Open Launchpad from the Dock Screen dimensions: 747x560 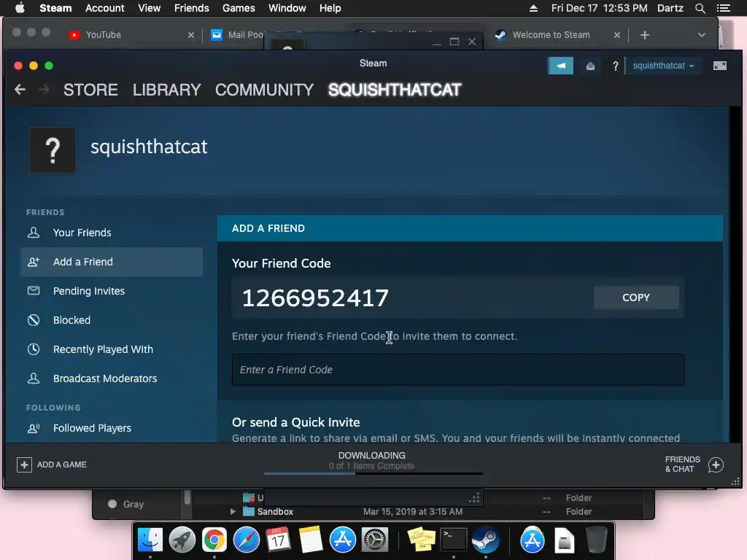[182, 540]
